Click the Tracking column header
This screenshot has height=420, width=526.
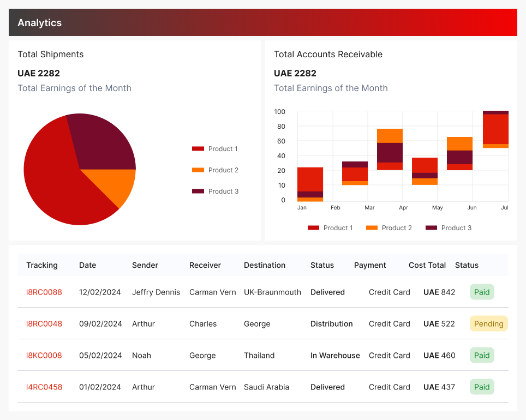coord(42,265)
